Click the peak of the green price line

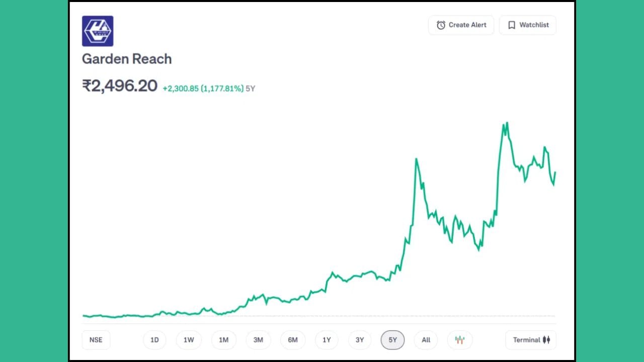(x=507, y=123)
